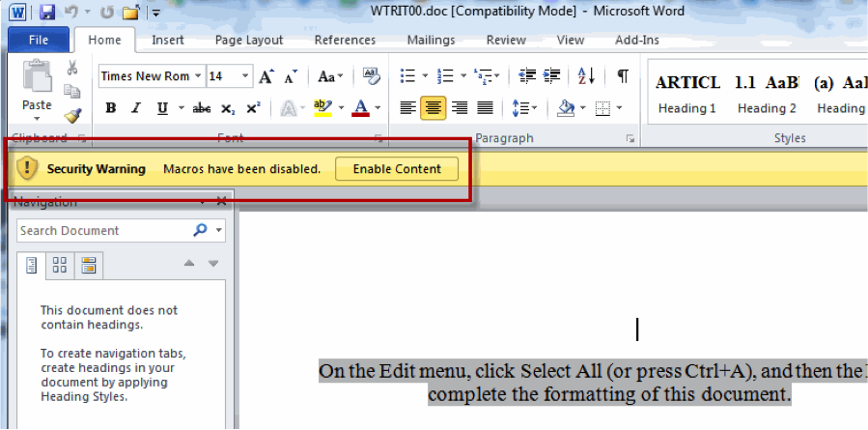Apply Heading 2 style
868x430 pixels.
click(x=767, y=95)
